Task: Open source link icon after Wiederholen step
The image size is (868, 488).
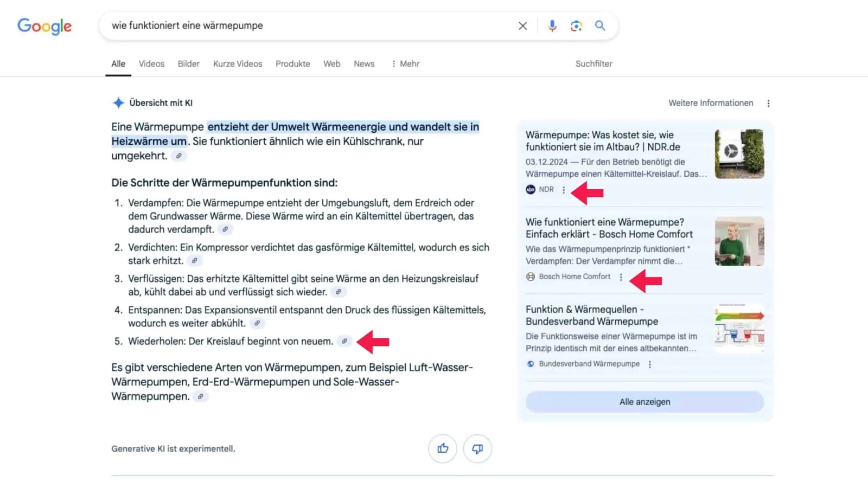Action: point(344,341)
